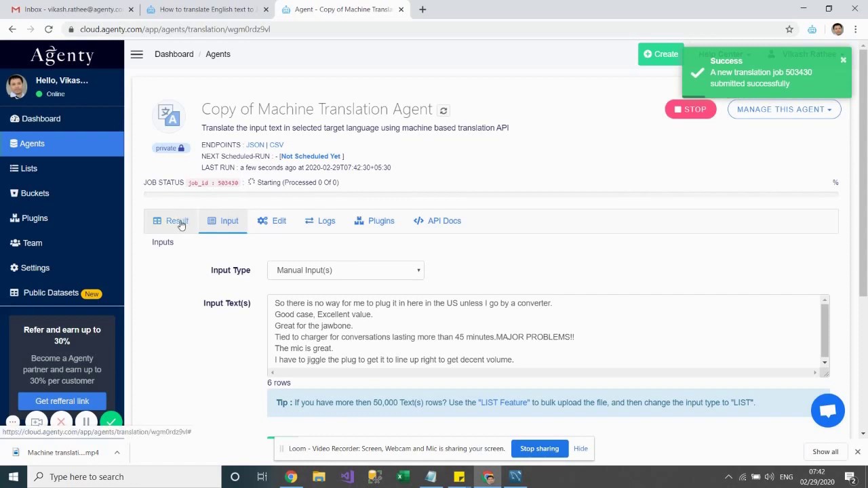Click the green Create button
The image size is (868, 488).
(660, 54)
